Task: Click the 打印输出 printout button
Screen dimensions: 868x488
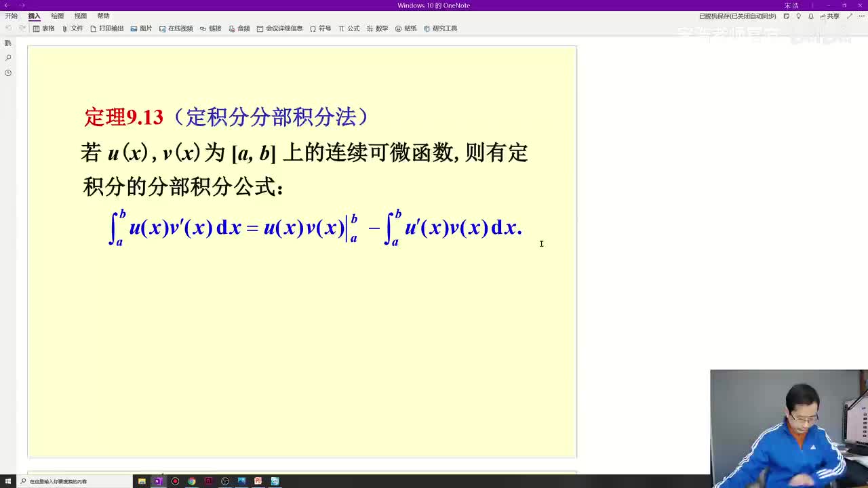Action: pyautogui.click(x=107, y=28)
